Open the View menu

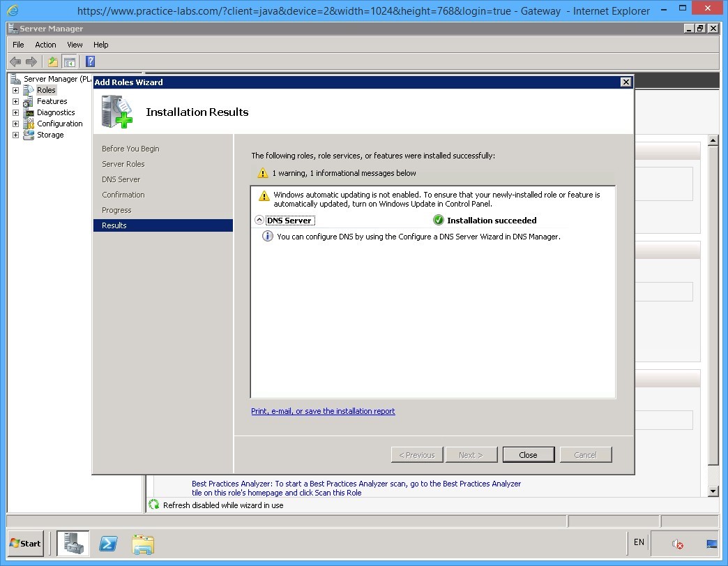tap(74, 44)
